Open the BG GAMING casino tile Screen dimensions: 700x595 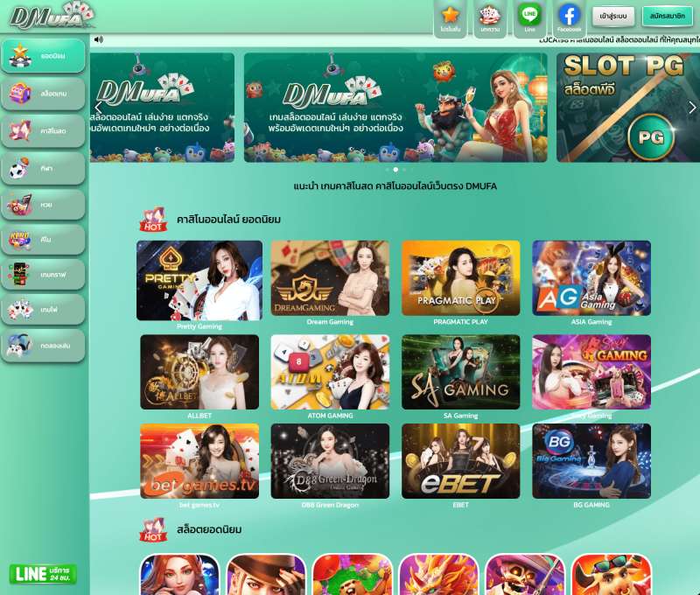point(591,461)
